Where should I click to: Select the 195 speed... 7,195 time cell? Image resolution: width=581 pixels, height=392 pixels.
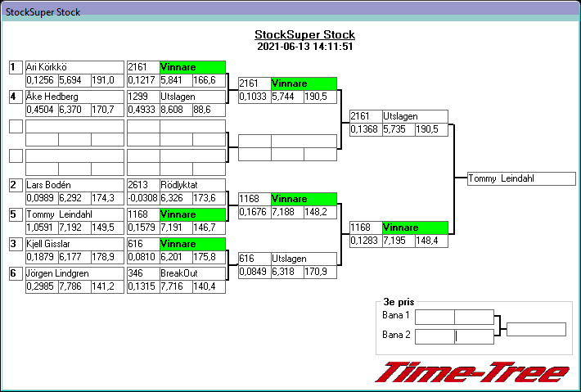click(399, 241)
